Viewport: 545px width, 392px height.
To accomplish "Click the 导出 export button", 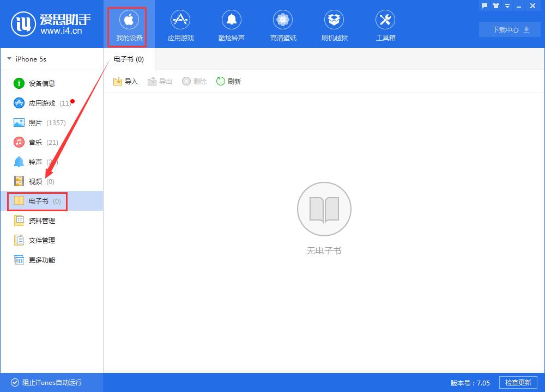I will pos(160,81).
